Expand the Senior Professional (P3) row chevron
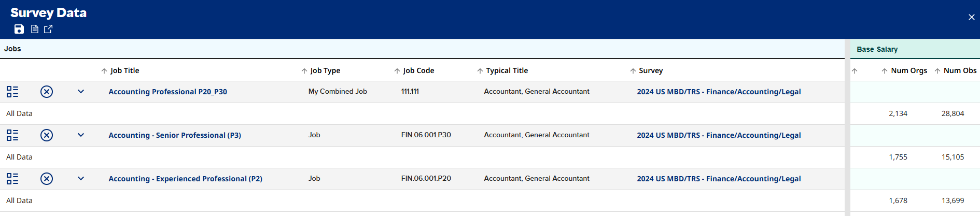980x216 pixels. pos(81,135)
